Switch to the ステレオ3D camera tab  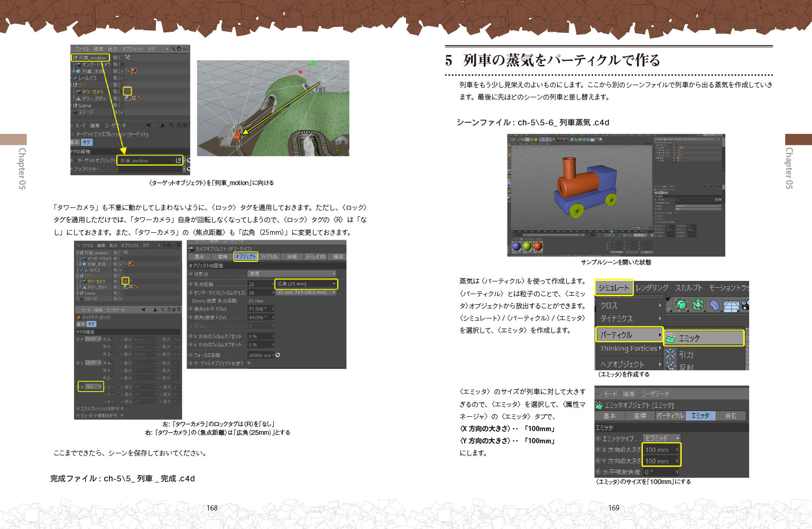point(315,257)
